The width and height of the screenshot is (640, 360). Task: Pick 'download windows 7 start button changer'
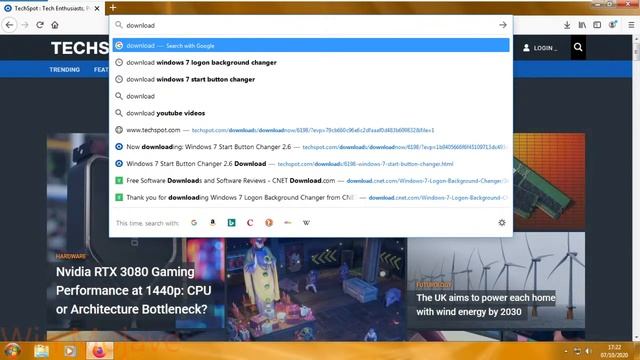[x=311, y=79]
